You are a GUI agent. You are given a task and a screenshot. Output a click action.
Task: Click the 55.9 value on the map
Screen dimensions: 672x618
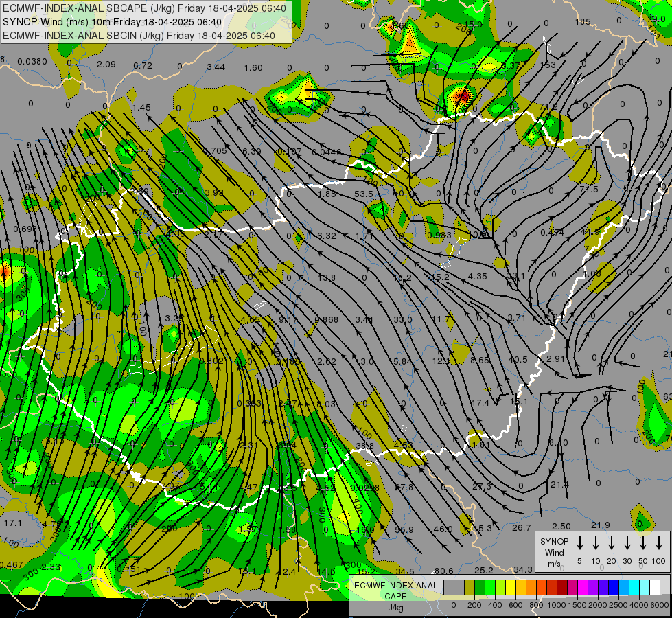pyautogui.click(x=404, y=529)
